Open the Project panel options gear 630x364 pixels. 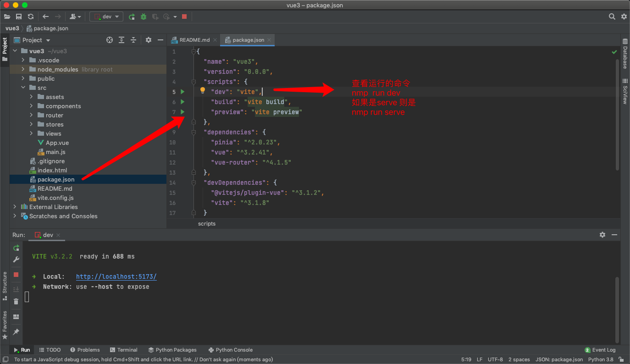pos(149,40)
